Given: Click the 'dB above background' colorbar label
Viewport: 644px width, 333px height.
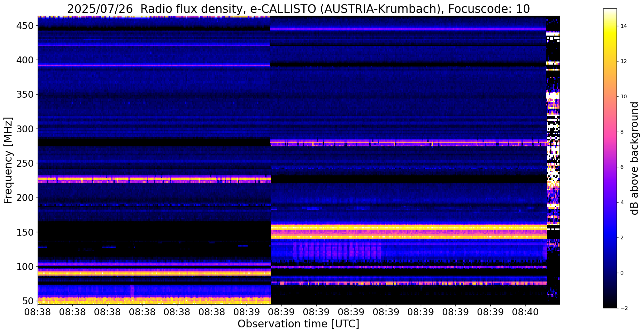Looking at the screenshot, I should pos(634,158).
